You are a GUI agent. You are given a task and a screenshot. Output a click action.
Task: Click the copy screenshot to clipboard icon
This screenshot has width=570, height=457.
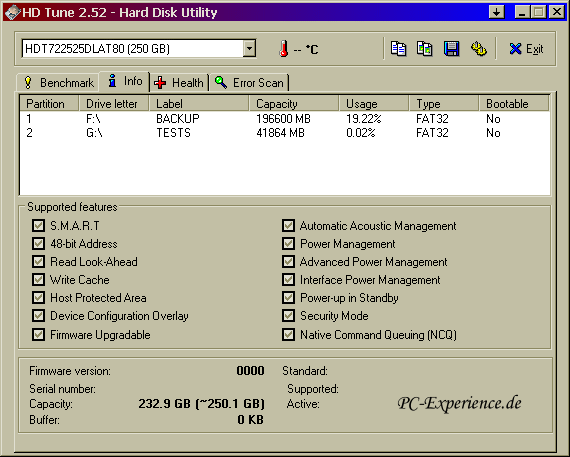pyautogui.click(x=424, y=48)
